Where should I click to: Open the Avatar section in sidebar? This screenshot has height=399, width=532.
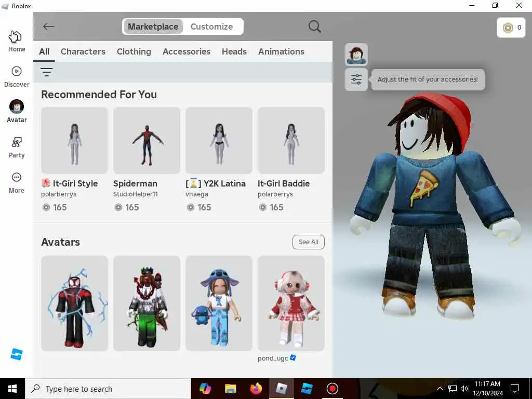(16, 111)
